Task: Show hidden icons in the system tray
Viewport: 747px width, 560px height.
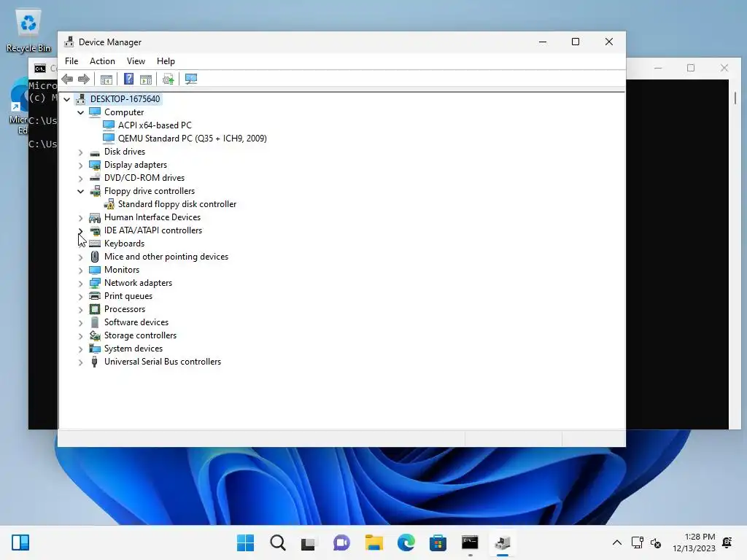Action: 617,542
